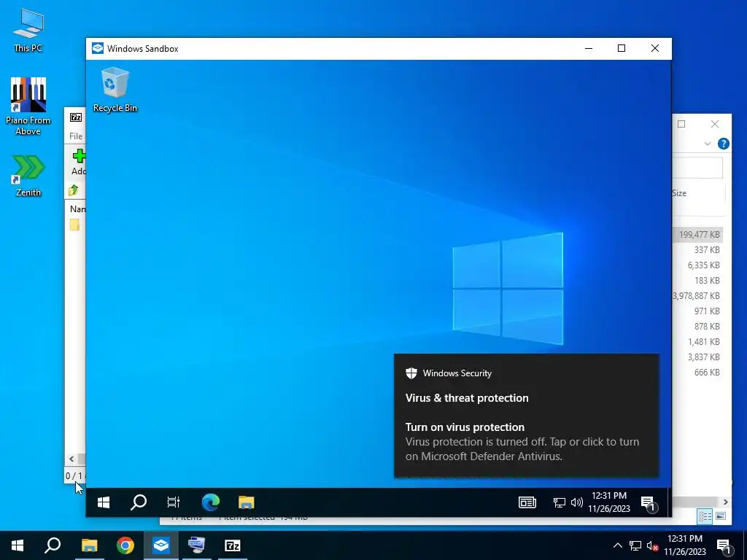747x560 pixels.
Task: Show hidden icons in host tray
Action: [x=617, y=545]
